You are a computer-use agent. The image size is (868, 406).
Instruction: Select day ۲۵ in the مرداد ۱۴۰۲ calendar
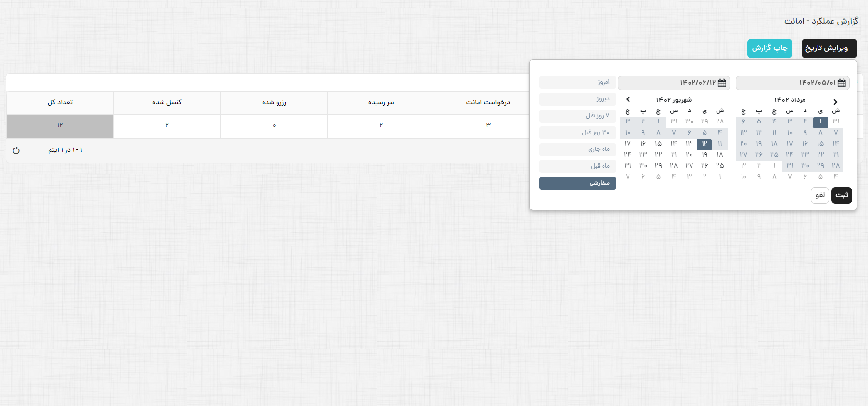[774, 155]
